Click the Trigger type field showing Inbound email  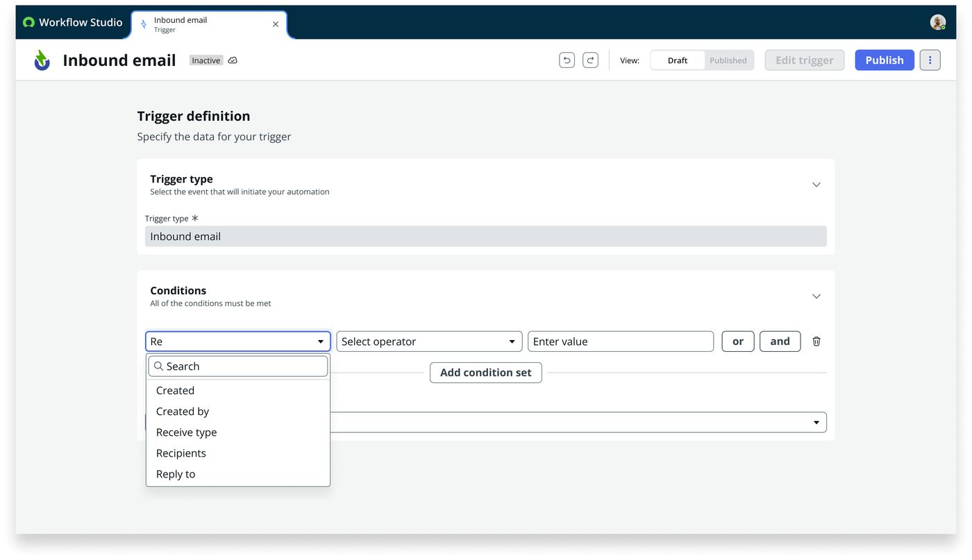[486, 237]
